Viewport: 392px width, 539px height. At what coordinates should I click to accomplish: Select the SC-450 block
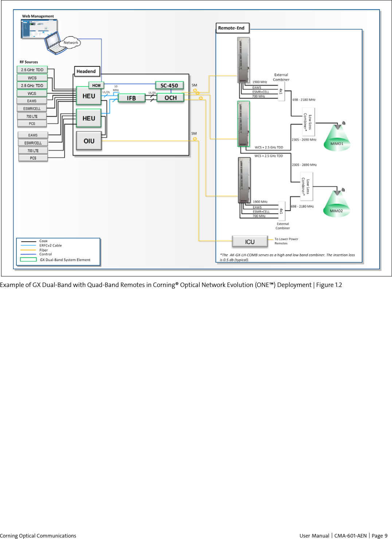tap(169, 85)
